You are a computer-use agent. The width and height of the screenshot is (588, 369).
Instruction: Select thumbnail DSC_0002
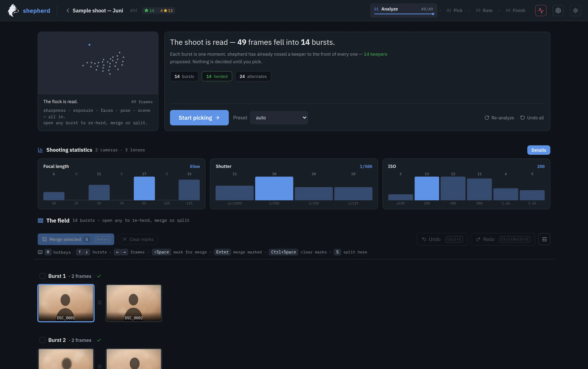(134, 303)
